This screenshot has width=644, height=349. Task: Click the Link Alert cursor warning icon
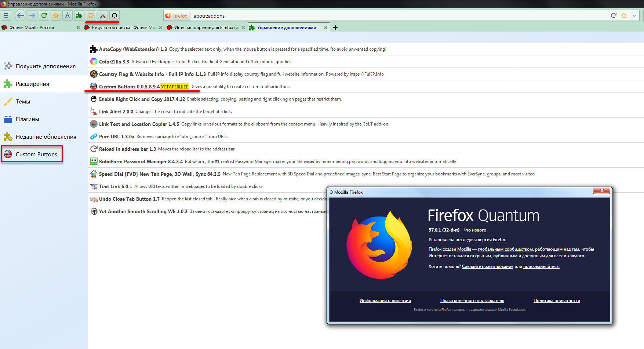[x=94, y=112]
